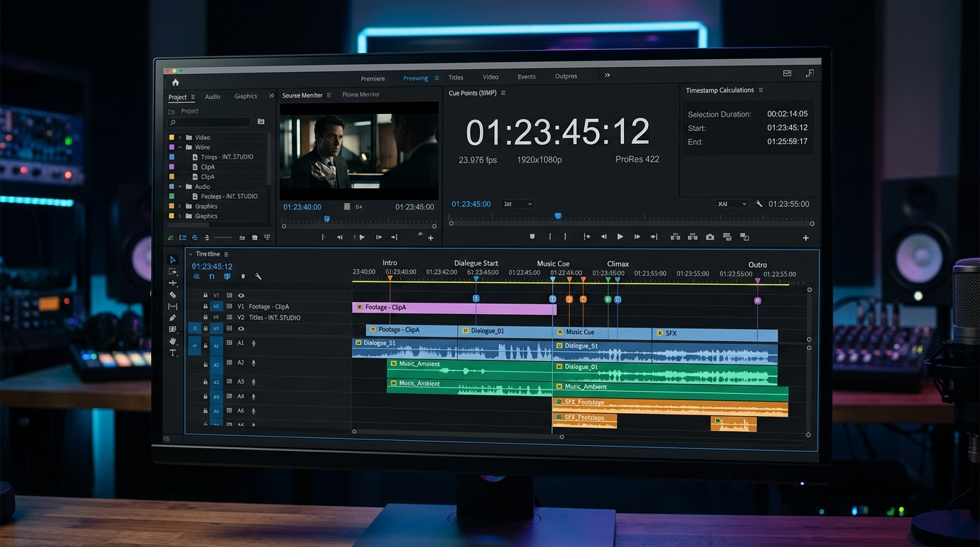Go to the Home screen icon

coord(175,82)
